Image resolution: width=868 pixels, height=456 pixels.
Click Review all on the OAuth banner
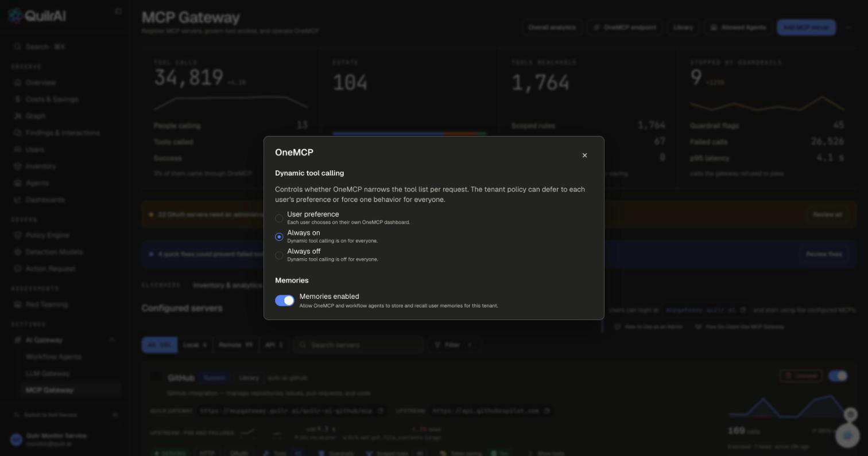827,215
